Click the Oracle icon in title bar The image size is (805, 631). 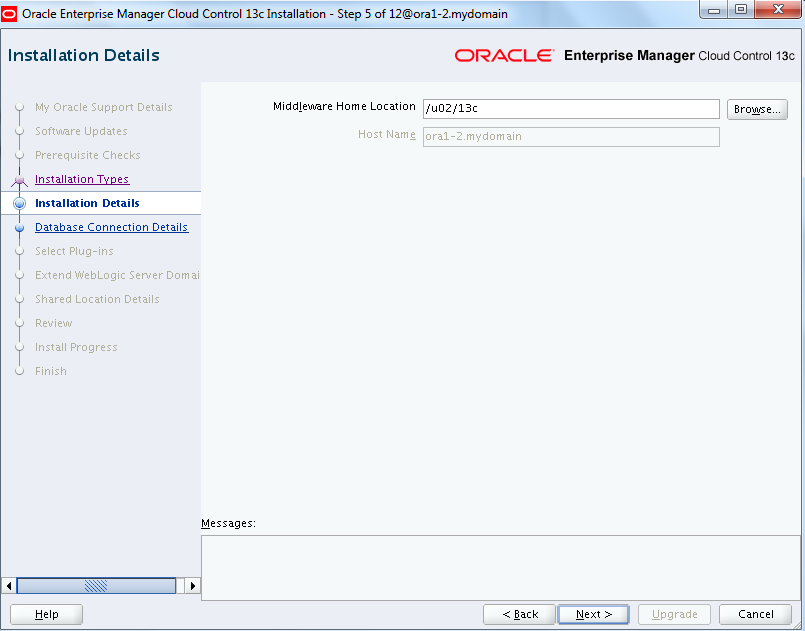coord(10,13)
